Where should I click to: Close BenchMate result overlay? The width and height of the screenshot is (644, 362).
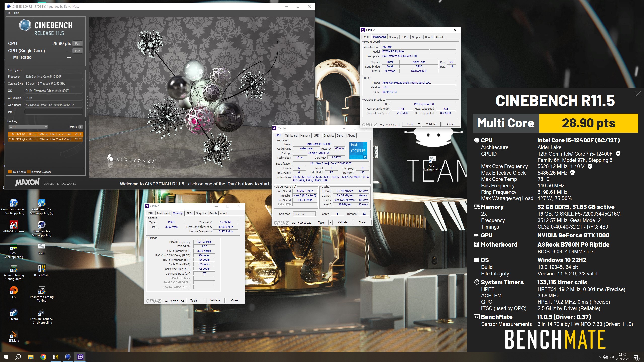[x=638, y=94]
